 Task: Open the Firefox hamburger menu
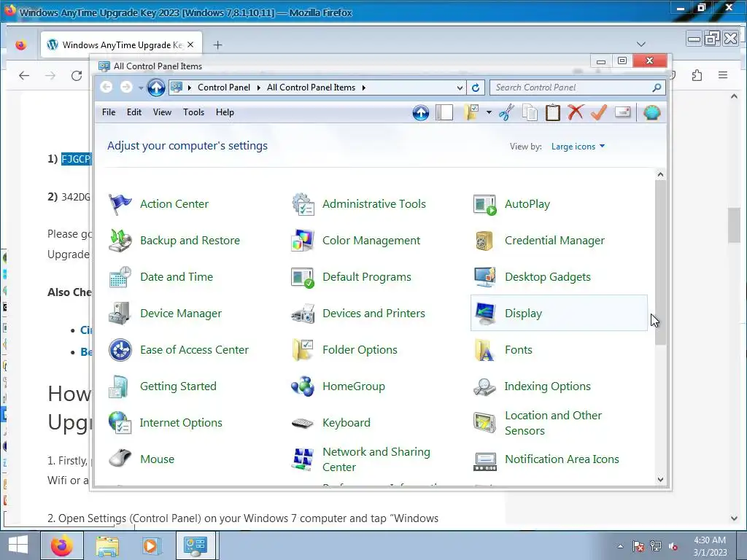click(x=723, y=75)
